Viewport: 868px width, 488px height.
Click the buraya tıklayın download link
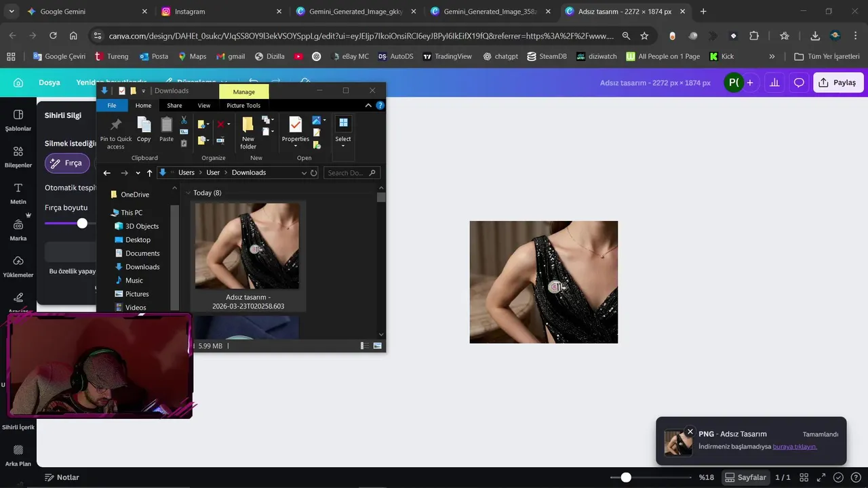[795, 447]
